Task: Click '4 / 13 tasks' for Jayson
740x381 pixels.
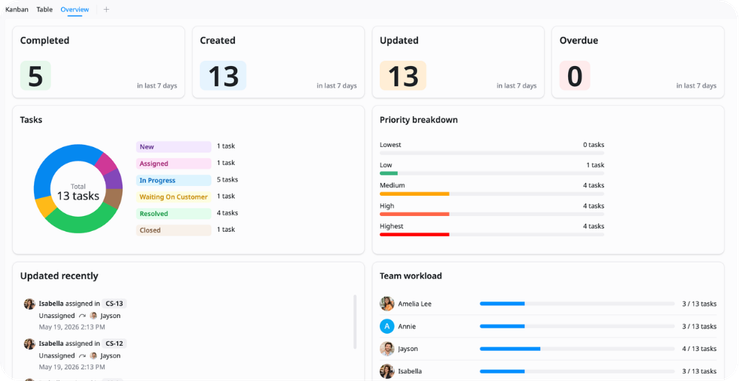Action: pyautogui.click(x=699, y=349)
